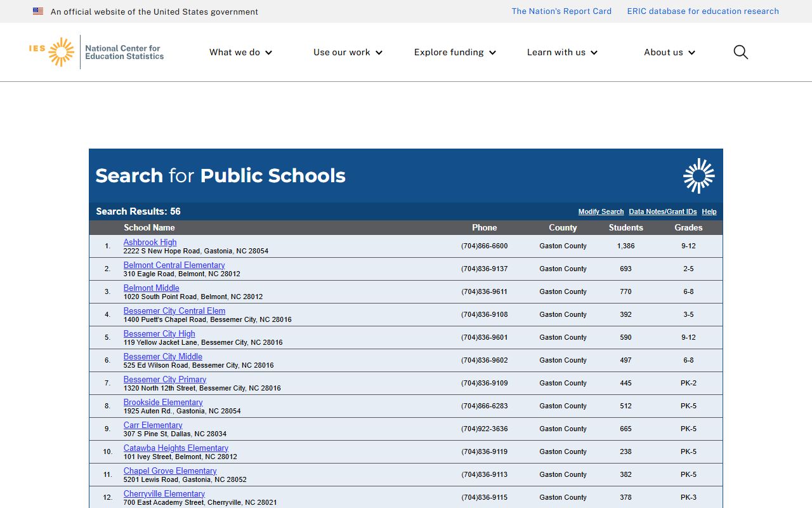Click the white sunburst logo in banner
The width and height of the screenshot is (812, 508).
click(x=699, y=176)
